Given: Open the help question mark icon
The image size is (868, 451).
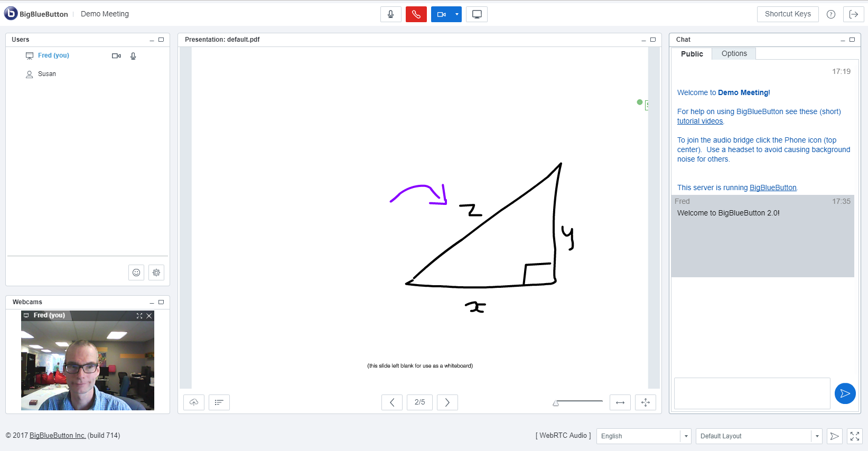Looking at the screenshot, I should (x=830, y=14).
